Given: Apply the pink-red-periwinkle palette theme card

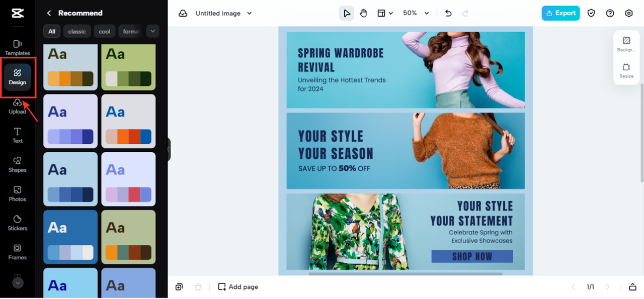Looking at the screenshot, I should (x=128, y=179).
